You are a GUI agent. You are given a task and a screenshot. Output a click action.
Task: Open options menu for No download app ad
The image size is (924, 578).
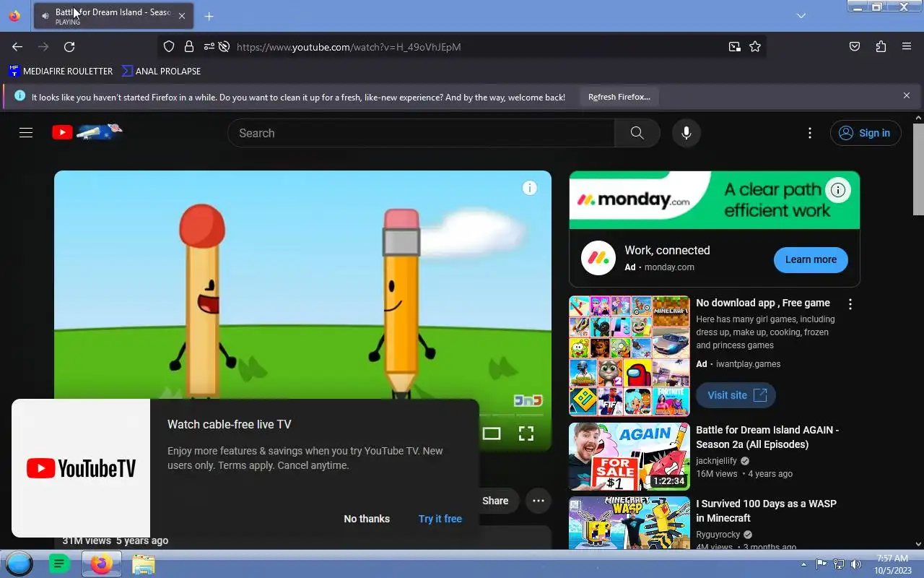click(x=850, y=304)
